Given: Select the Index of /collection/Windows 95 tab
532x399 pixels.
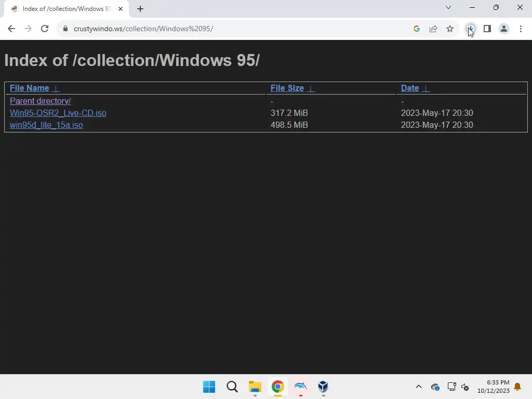Looking at the screenshot, I should click(x=66, y=9).
